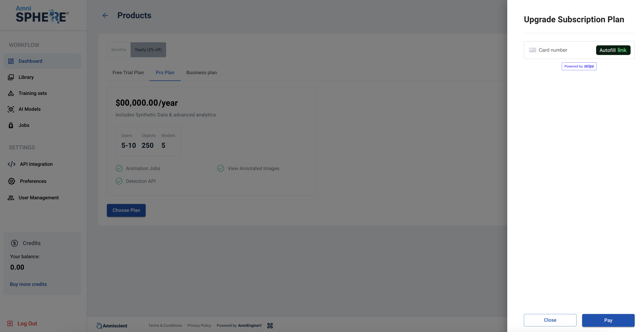Click the Credits dollar coin icon
Image resolution: width=644 pixels, height=332 pixels.
point(15,243)
